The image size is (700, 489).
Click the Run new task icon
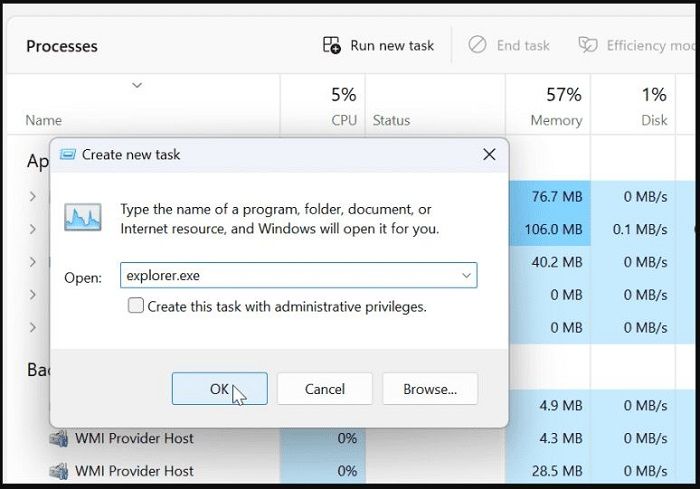[332, 45]
